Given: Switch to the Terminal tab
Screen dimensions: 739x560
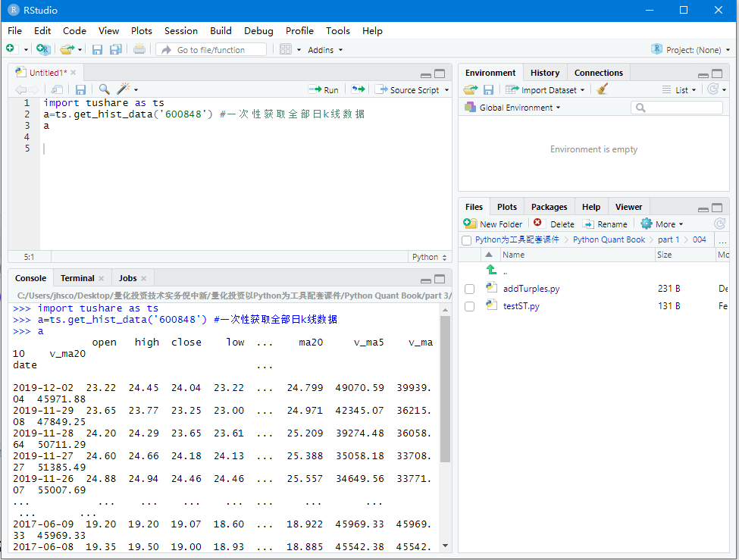Looking at the screenshot, I should (x=77, y=277).
